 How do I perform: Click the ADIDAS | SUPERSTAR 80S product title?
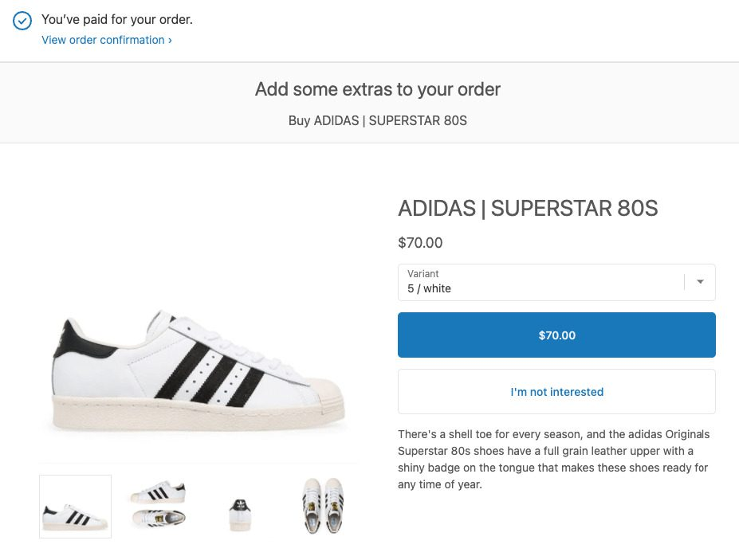(528, 208)
